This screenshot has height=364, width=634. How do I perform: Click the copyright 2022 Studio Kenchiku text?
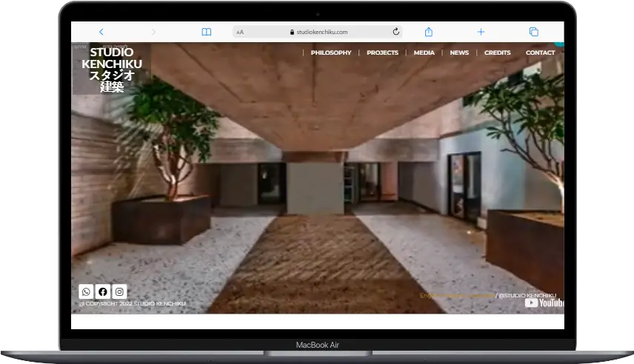pos(133,303)
